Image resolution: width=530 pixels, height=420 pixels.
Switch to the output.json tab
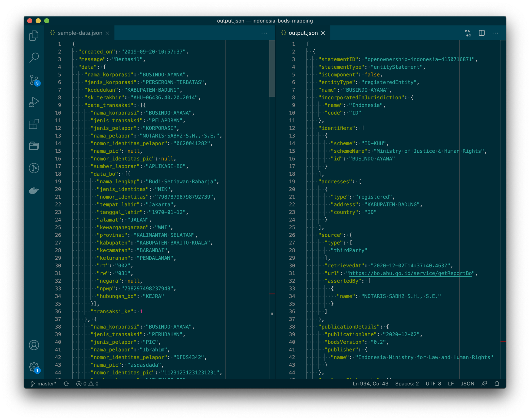303,33
